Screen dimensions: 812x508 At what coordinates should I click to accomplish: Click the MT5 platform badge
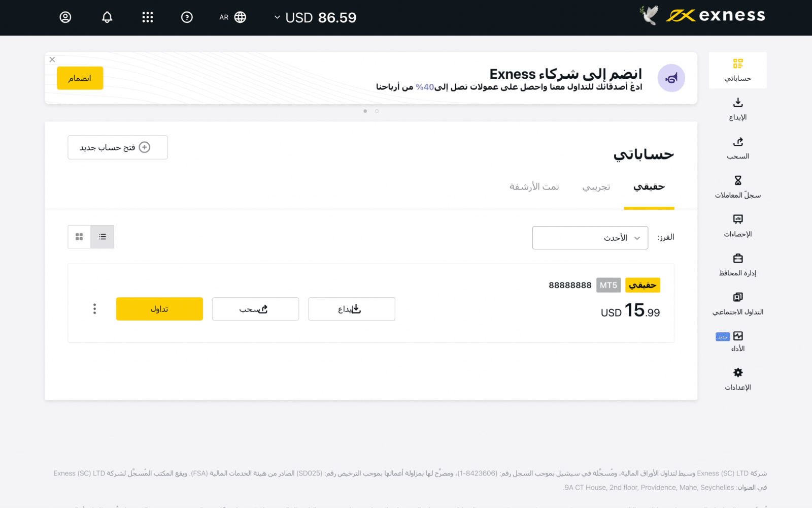pyautogui.click(x=608, y=285)
